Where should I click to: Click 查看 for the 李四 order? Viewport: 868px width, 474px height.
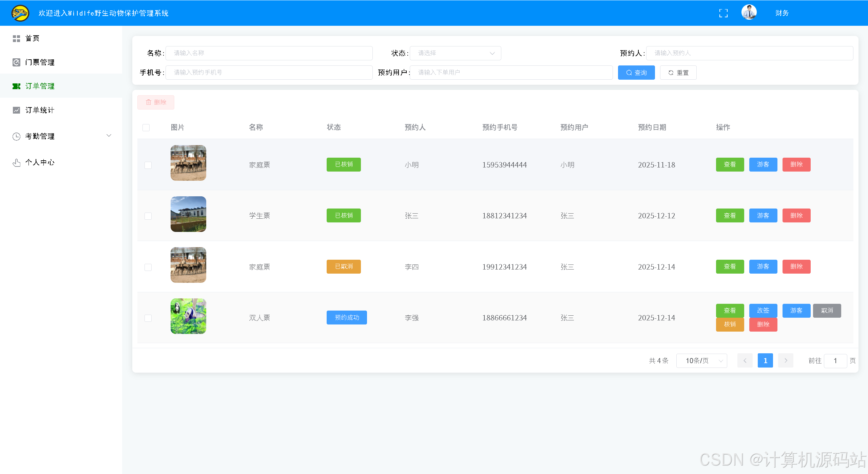[730, 266]
